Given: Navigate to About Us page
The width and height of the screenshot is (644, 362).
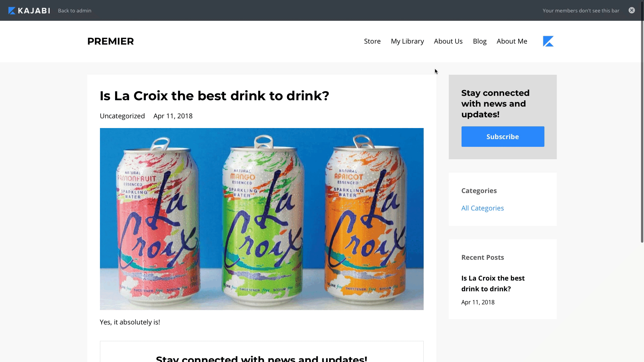Looking at the screenshot, I should click(x=448, y=41).
